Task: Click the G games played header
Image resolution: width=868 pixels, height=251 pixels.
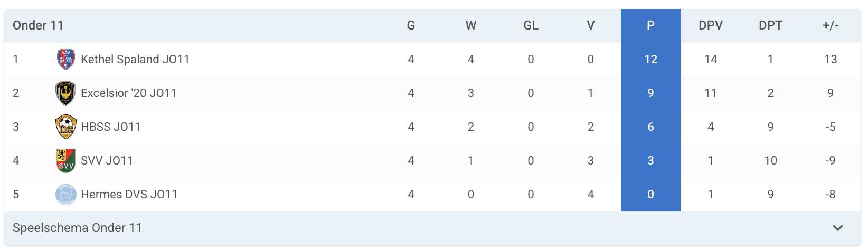Action: point(411,25)
